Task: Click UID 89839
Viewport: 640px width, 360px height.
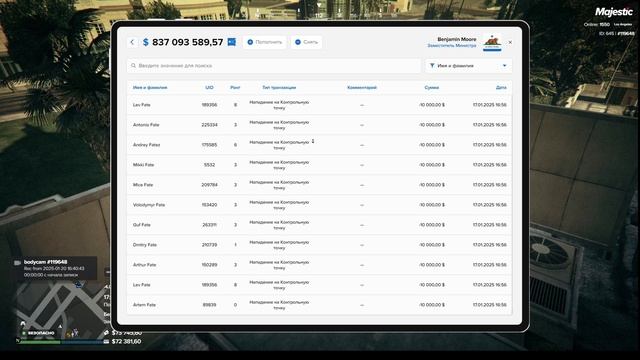Action: [209, 305]
